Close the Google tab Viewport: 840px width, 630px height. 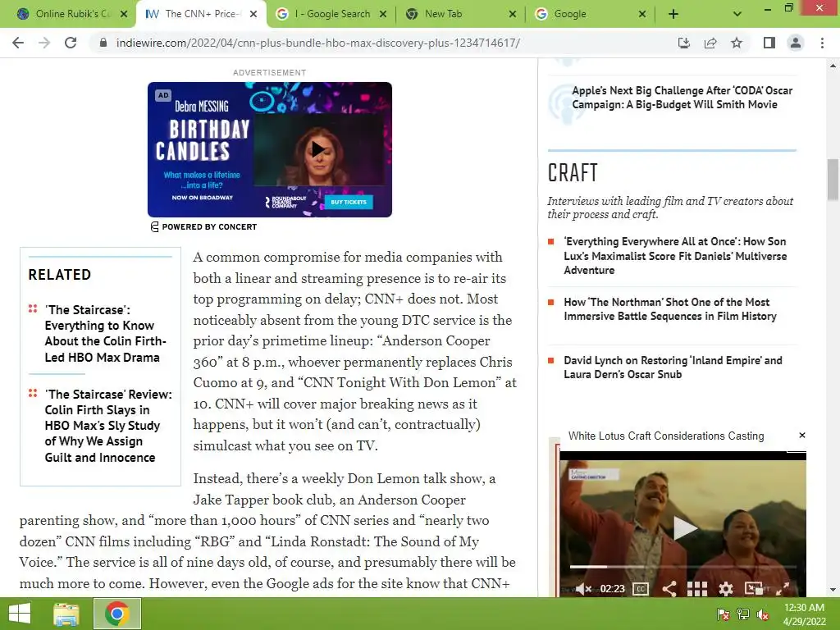(642, 14)
